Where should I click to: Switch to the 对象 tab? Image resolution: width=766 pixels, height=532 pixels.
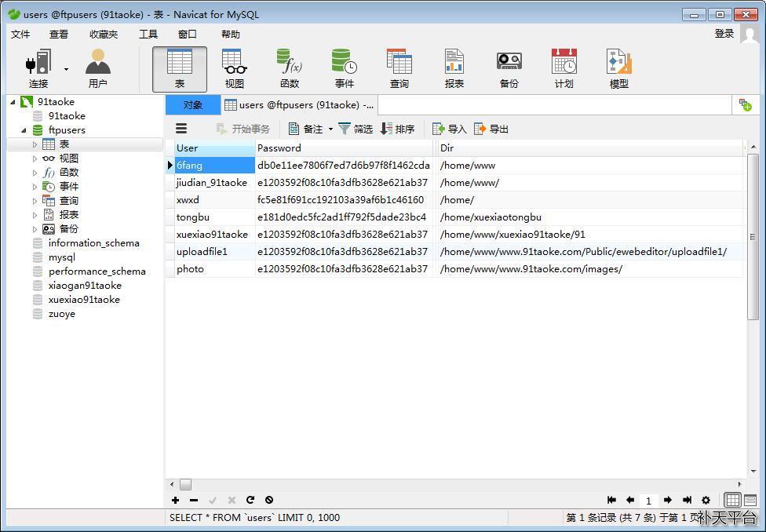tap(193, 105)
